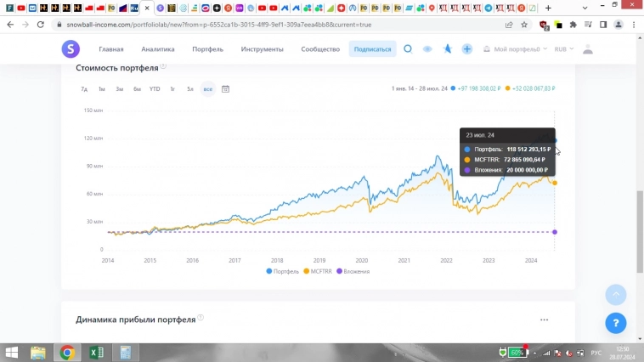
Task: Reload the page with refresh icon
Action: pos(40,25)
